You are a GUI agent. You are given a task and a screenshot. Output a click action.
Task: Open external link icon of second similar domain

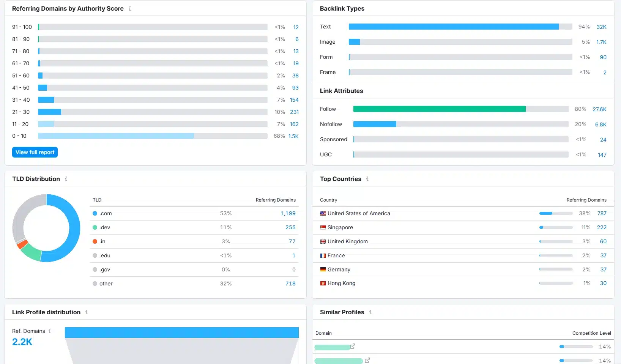[367, 360]
